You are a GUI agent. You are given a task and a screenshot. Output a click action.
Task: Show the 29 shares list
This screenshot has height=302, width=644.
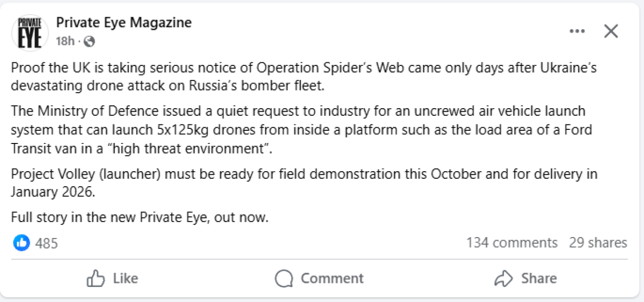tap(598, 243)
